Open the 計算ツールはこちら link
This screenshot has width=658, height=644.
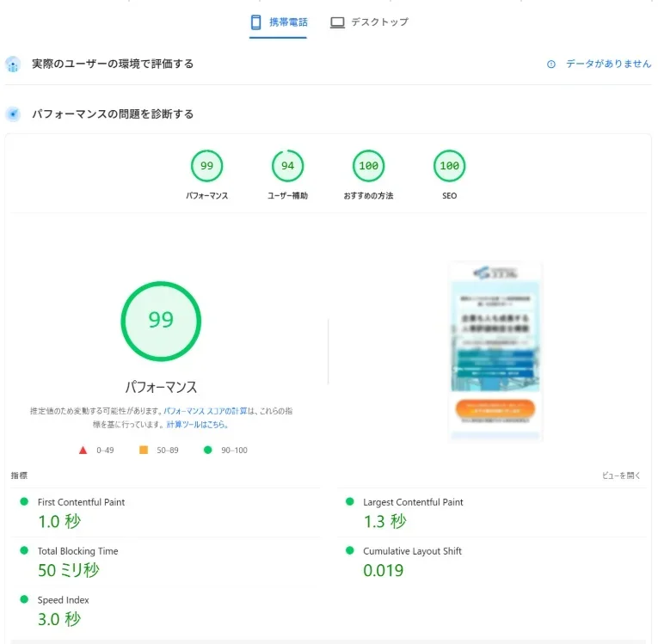pos(197,425)
